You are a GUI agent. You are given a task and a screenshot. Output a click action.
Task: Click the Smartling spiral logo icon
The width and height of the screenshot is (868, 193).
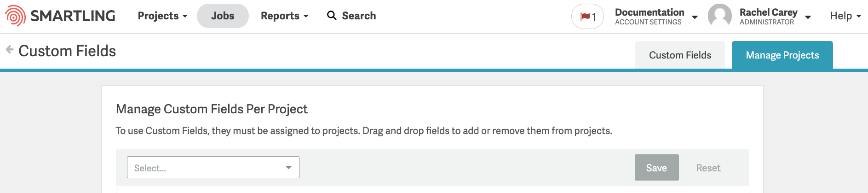[x=15, y=16]
